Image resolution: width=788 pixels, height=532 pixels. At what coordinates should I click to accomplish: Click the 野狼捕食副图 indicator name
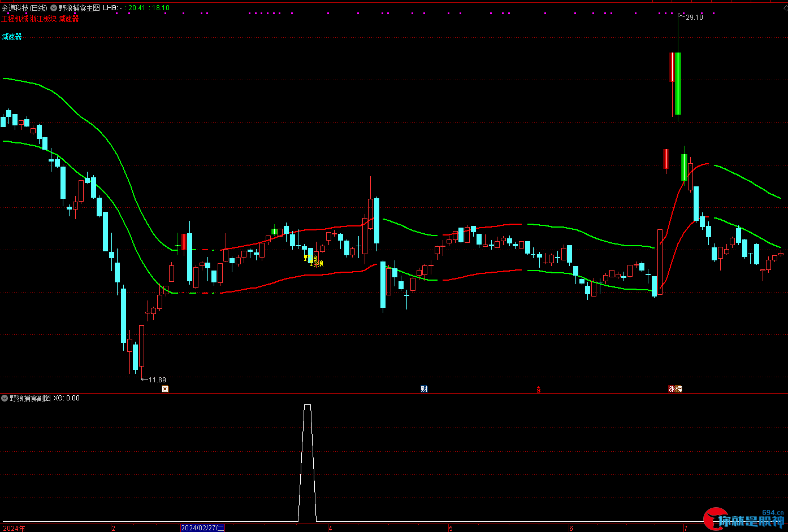pyautogui.click(x=30, y=398)
